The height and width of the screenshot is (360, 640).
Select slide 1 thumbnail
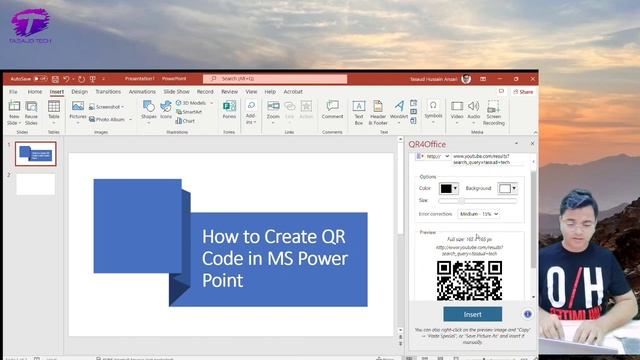click(x=36, y=153)
